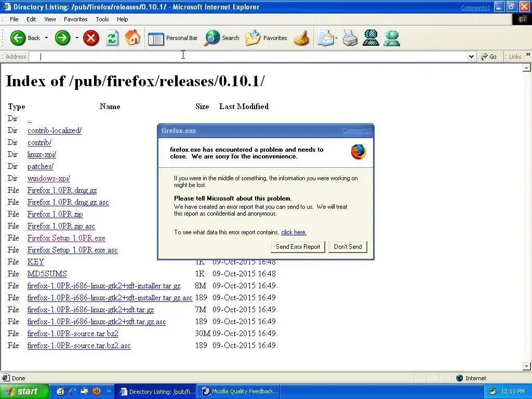Open the Forward button history dropdown arrow

click(x=77, y=37)
